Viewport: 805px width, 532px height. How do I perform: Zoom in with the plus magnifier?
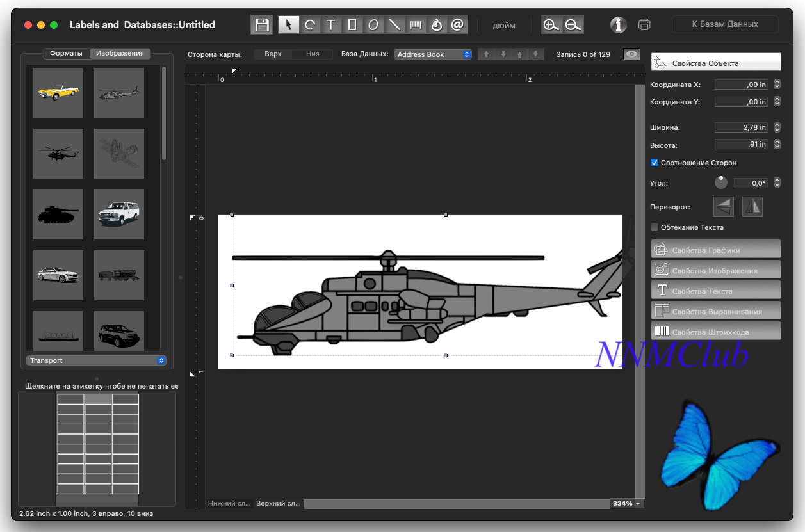tap(551, 25)
